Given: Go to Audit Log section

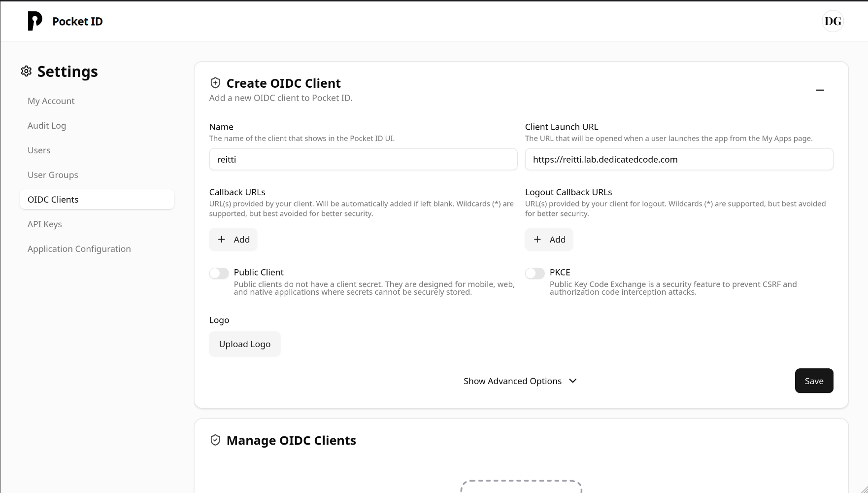Looking at the screenshot, I should click(47, 126).
